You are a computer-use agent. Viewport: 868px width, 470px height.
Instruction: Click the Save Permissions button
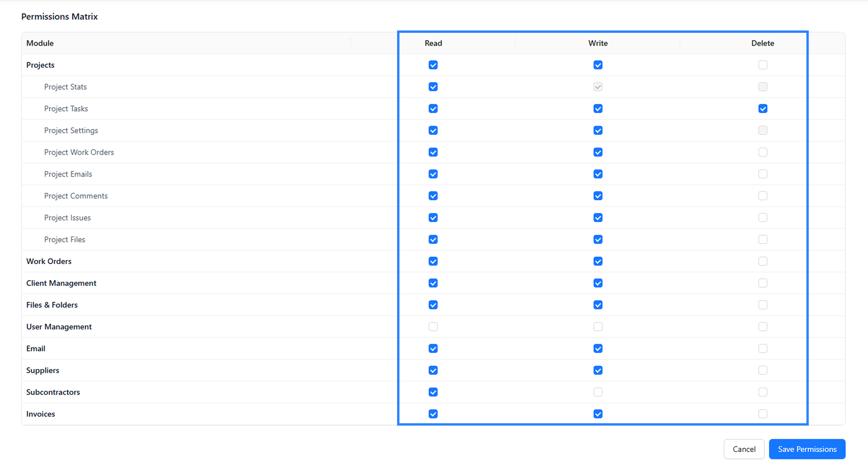coord(807,449)
